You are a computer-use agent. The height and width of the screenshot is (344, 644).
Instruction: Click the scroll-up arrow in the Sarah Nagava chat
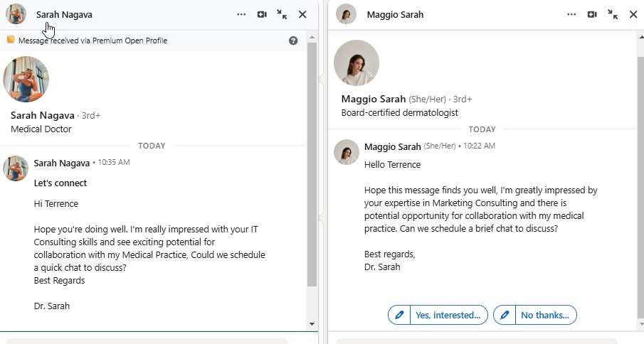pyautogui.click(x=312, y=37)
